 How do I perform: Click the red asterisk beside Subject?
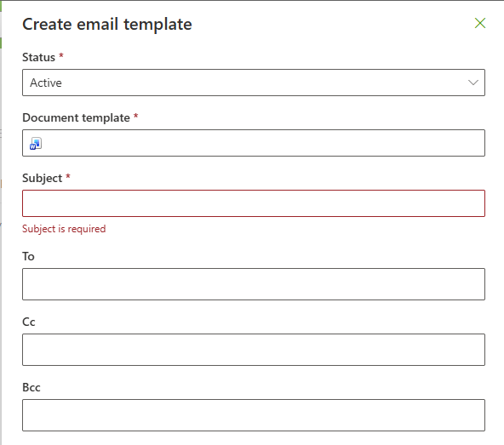pyautogui.click(x=68, y=176)
